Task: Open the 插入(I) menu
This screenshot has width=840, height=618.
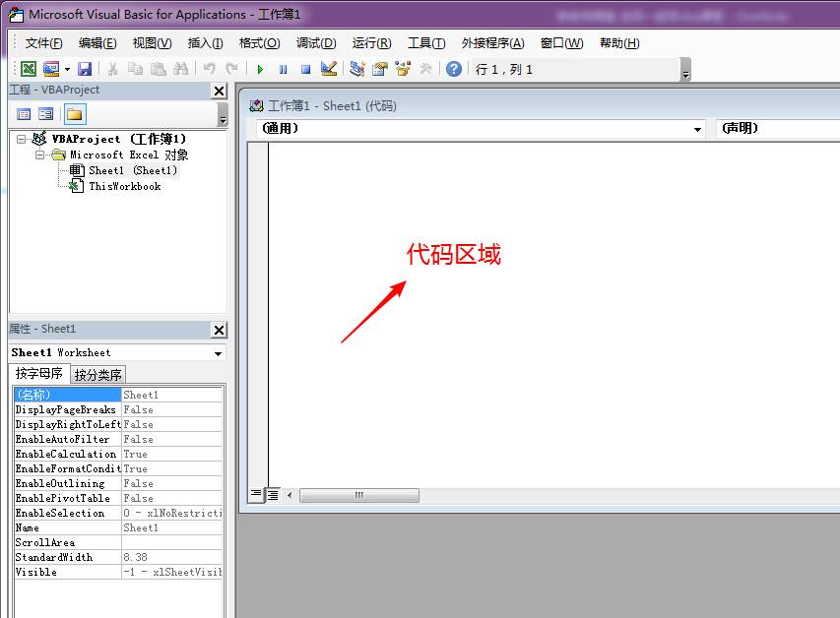Action: tap(205, 43)
